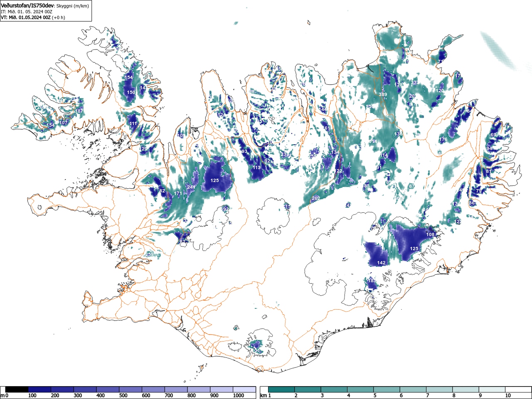Click the '176' visibility value on the map
Image resolution: width=532 pixels, height=399 pixels.
(x=443, y=140)
